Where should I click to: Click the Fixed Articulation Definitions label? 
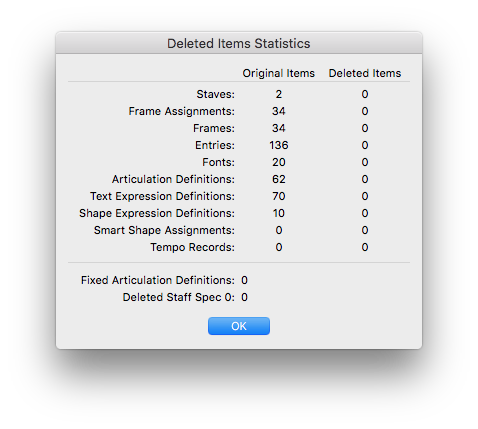158,280
